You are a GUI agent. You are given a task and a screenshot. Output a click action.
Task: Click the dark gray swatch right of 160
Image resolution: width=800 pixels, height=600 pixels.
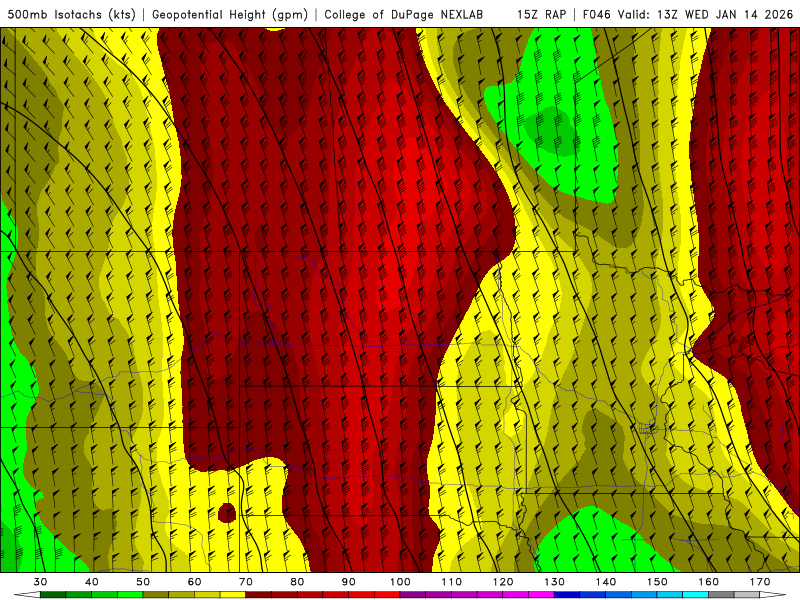click(x=721, y=595)
